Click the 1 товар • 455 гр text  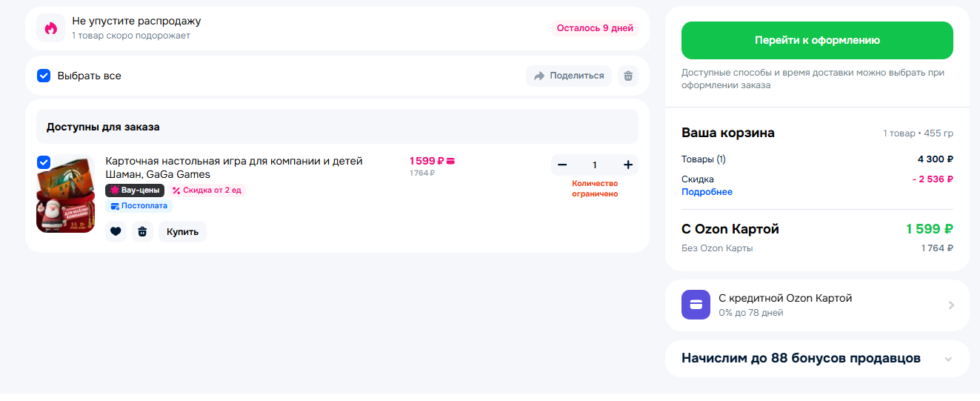[x=918, y=133]
